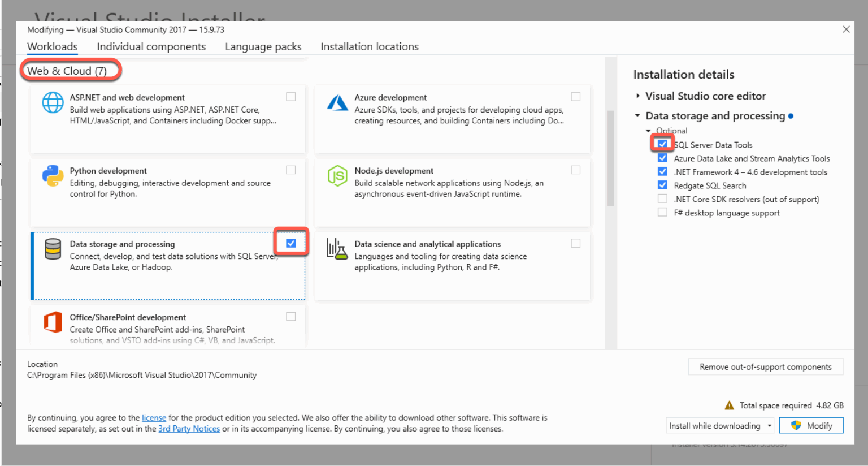
Task: Click the ASP.NET globe icon
Action: pyautogui.click(x=53, y=103)
